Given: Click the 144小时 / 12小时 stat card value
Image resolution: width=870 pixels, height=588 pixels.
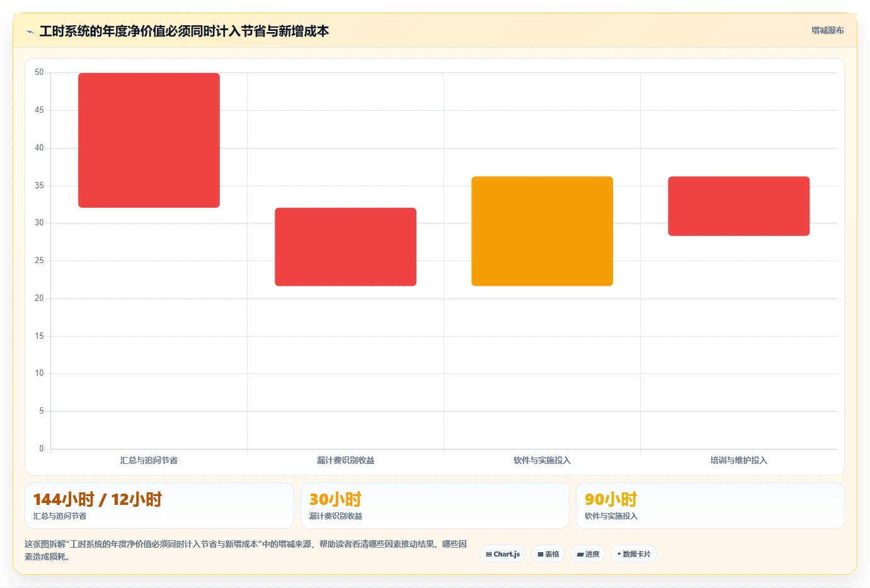Looking at the screenshot, I should tap(98, 499).
